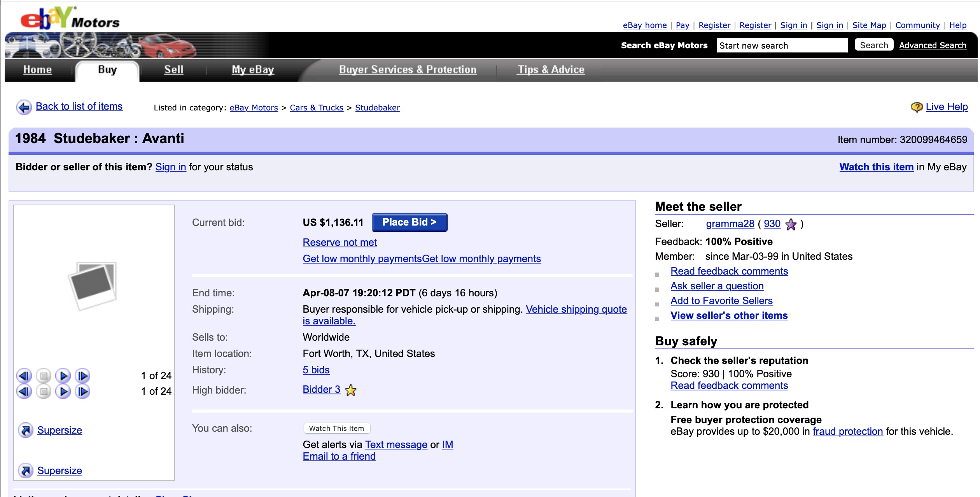
Task: Open Read feedback comments under Meet the seller
Action: [729, 271]
